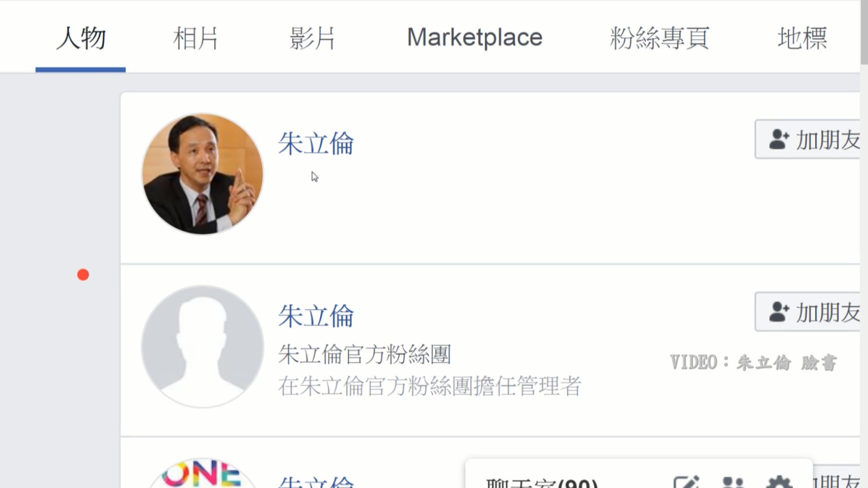
Task: Select the 粉絲專頁 tab
Action: pyautogui.click(x=660, y=38)
